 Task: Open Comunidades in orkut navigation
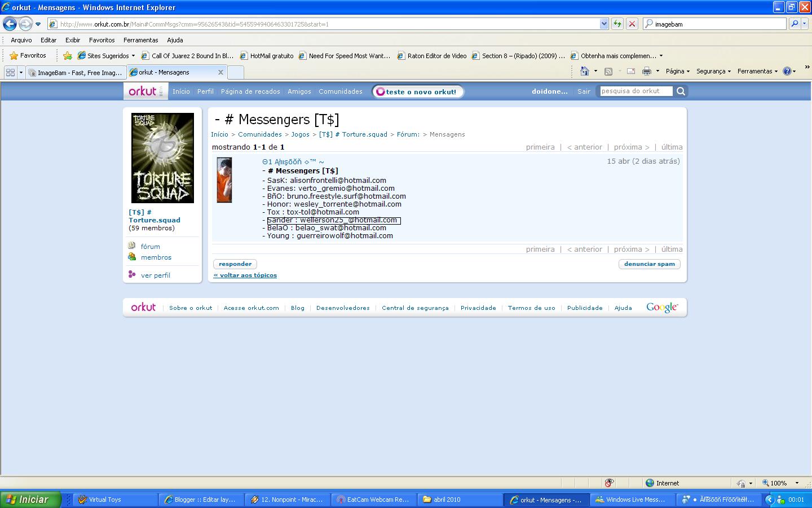click(341, 91)
